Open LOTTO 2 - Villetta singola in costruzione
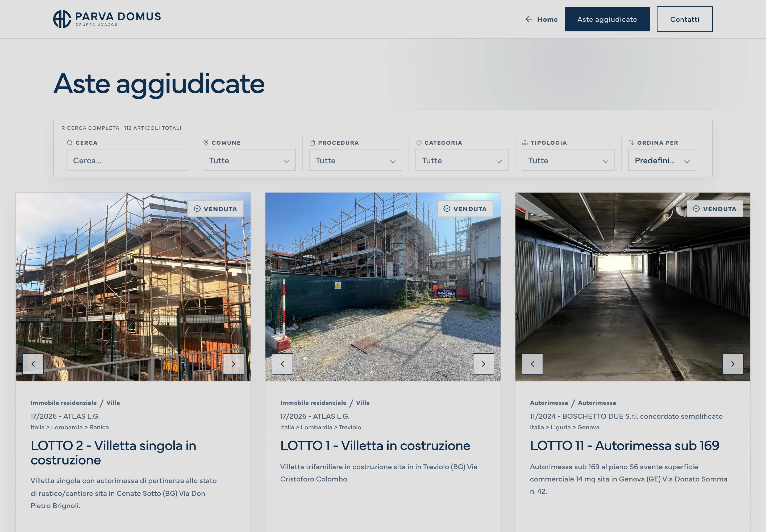Viewport: 766px width, 532px height. [x=113, y=453]
